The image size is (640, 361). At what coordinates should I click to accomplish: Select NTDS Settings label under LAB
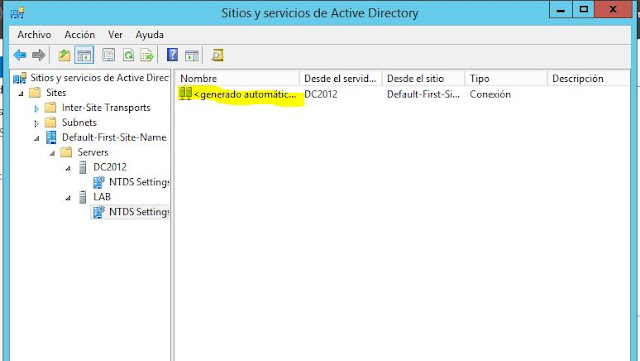pyautogui.click(x=139, y=212)
